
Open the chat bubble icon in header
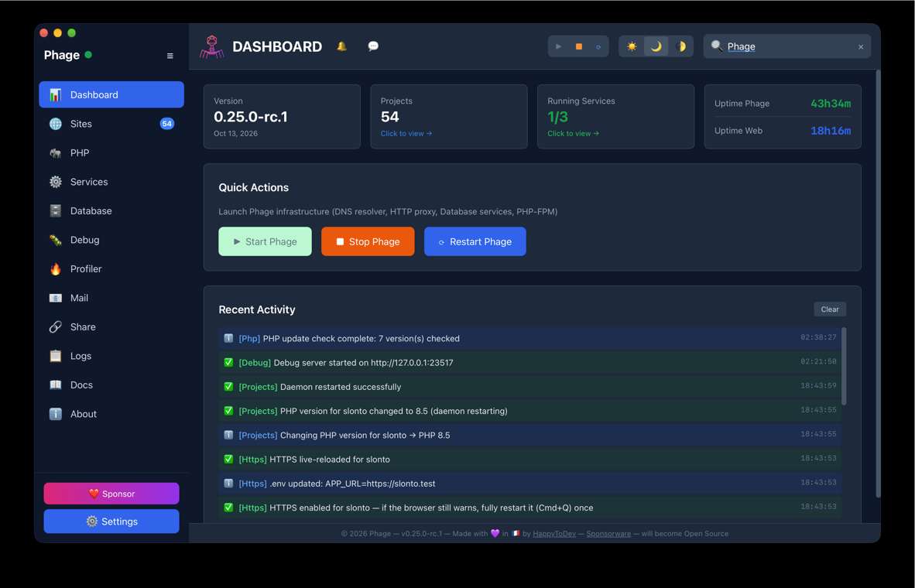coord(373,46)
